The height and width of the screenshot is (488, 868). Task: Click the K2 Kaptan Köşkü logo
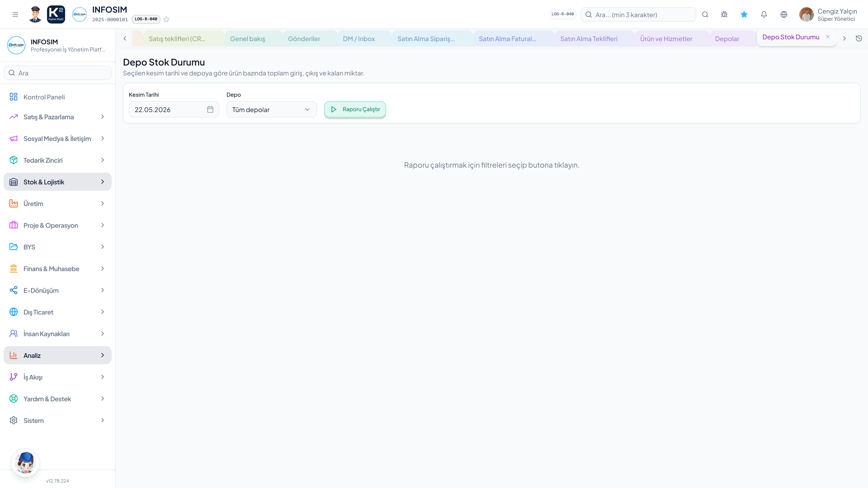(x=56, y=14)
